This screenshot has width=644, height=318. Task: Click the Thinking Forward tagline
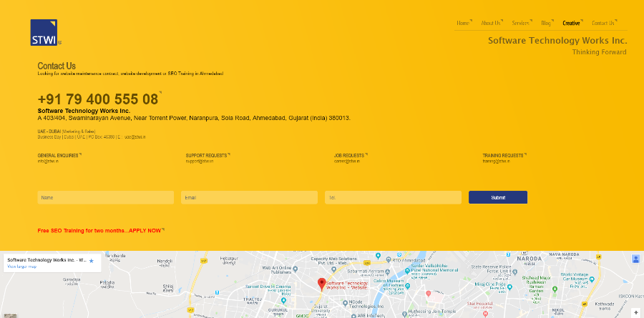[599, 52]
